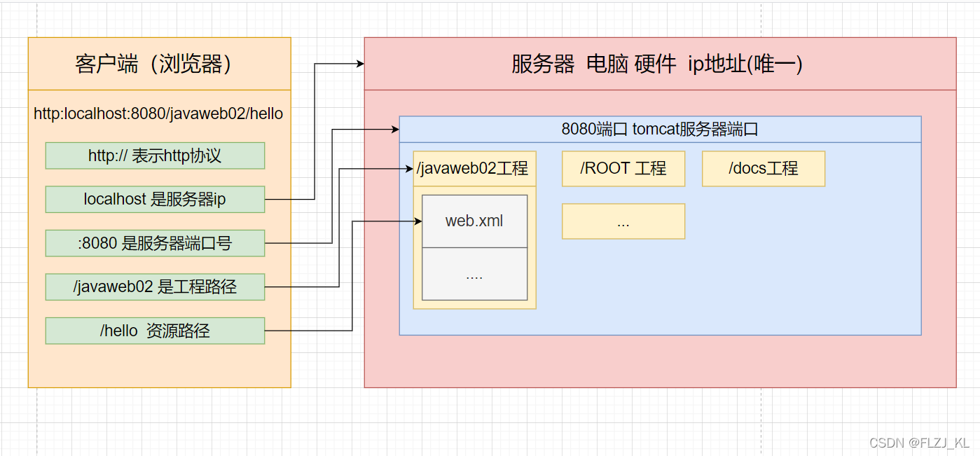This screenshot has width=980, height=456.
Task: Click the CSDN @FLZJ_KL watermark
Action: [919, 443]
